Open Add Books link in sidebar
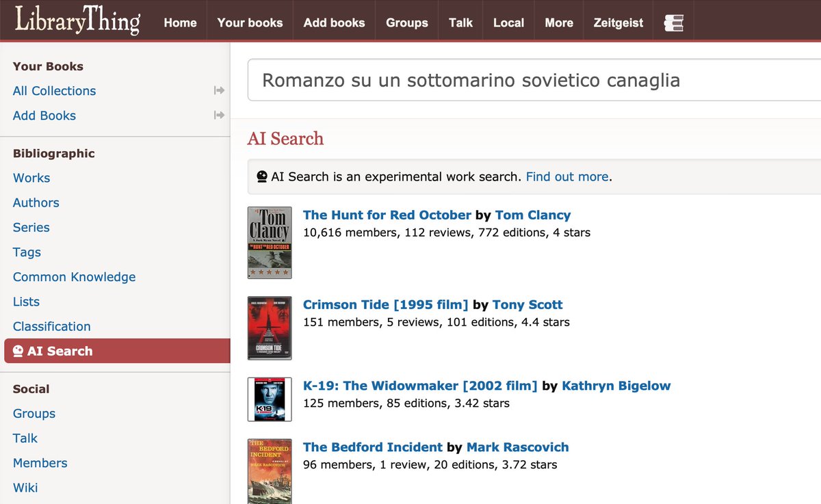This screenshot has width=821, height=504. click(44, 116)
